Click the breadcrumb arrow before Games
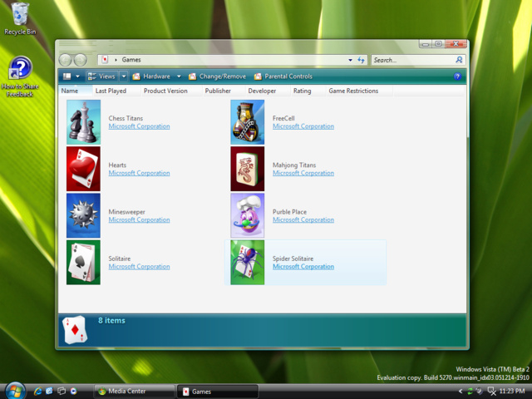This screenshot has height=399, width=532. (x=116, y=60)
